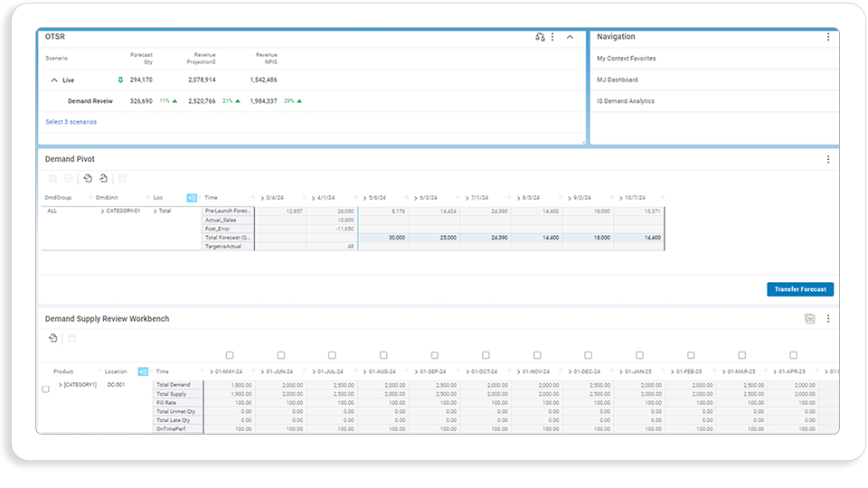The image size is (868, 488).
Task: Check the box above the 01-OCT-24 column
Action: pos(486,355)
